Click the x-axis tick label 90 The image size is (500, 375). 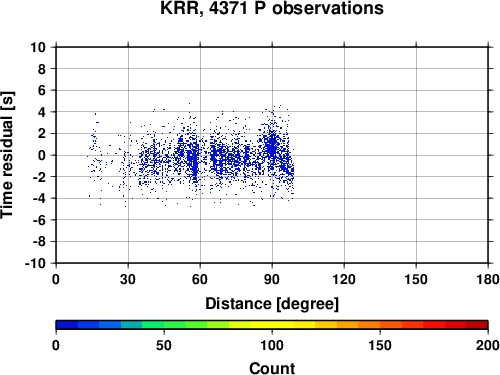(x=272, y=279)
